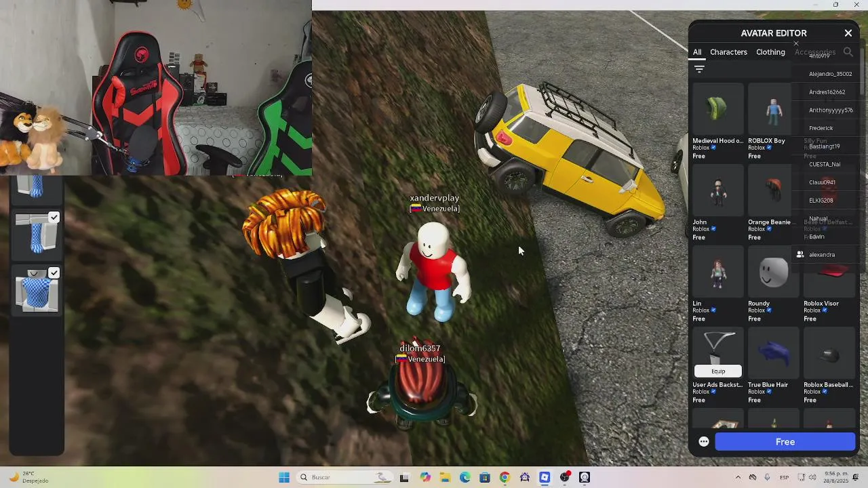
Task: Switch to Roblox in the taskbar
Action: [x=545, y=477]
